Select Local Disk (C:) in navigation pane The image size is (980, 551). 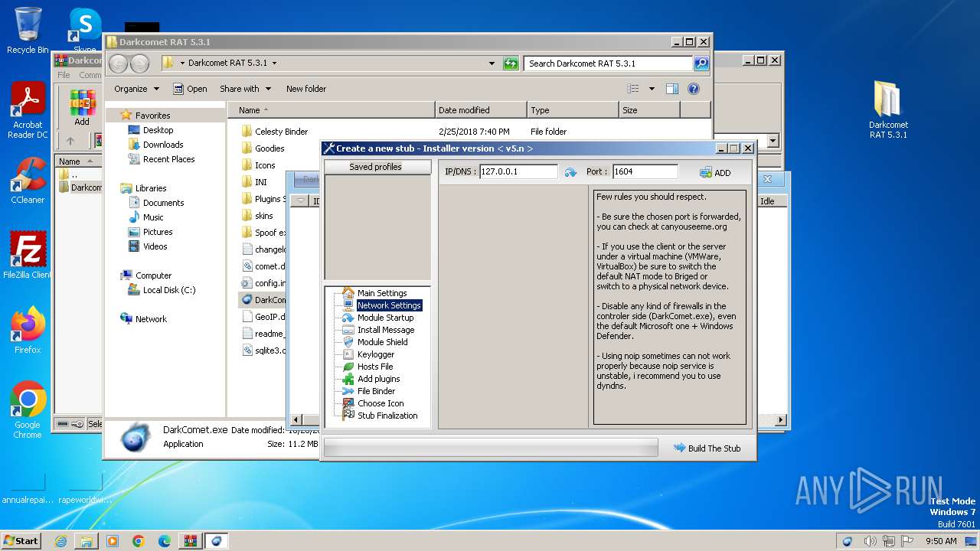click(168, 290)
